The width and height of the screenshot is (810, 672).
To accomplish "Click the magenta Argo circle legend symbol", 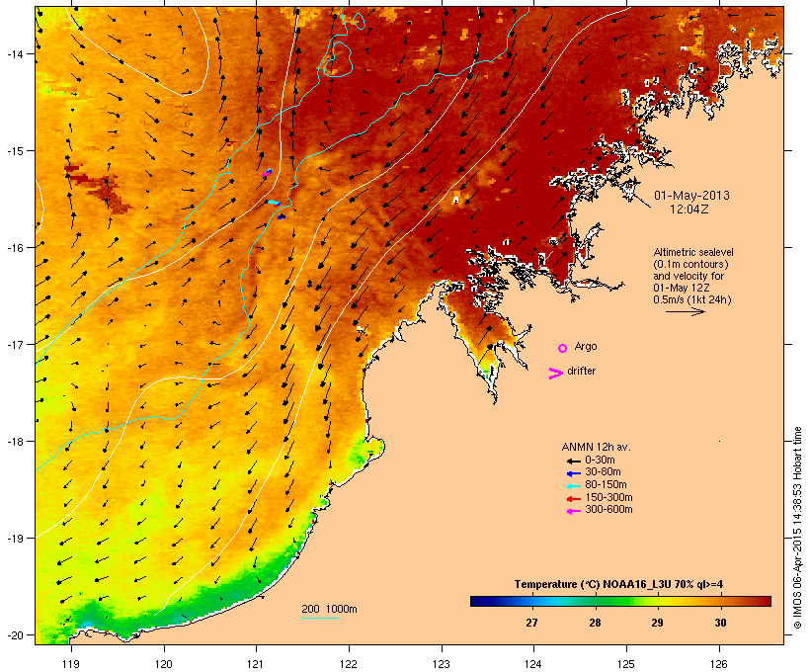I will tap(563, 348).
